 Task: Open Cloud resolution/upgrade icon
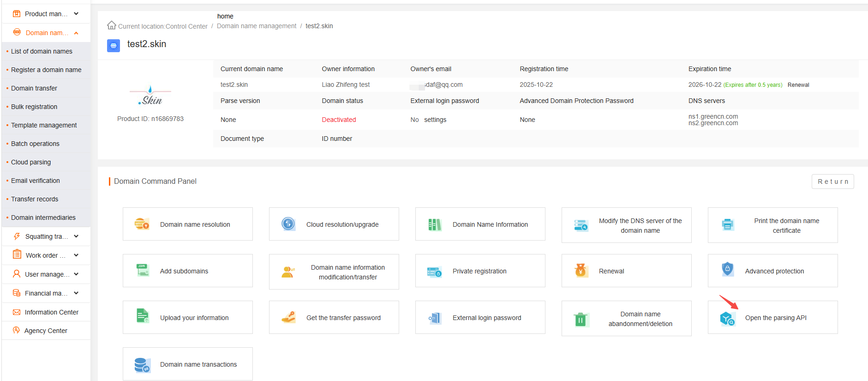pyautogui.click(x=288, y=224)
